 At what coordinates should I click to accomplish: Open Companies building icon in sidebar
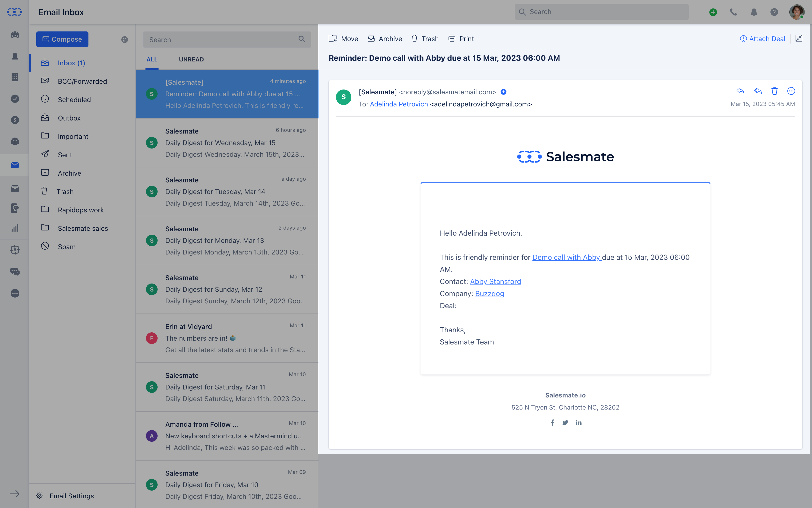[x=15, y=77]
